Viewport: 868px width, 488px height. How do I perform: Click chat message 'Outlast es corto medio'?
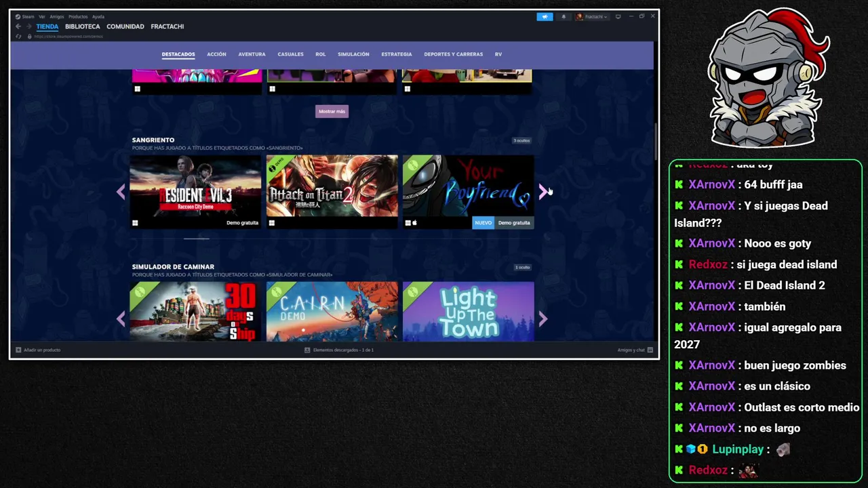coord(802,407)
